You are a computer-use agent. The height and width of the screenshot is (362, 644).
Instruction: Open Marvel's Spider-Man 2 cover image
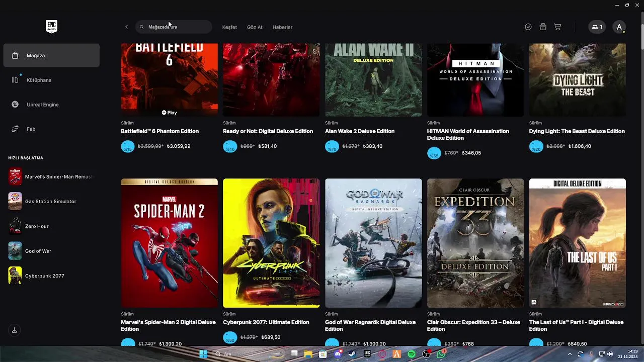(169, 243)
